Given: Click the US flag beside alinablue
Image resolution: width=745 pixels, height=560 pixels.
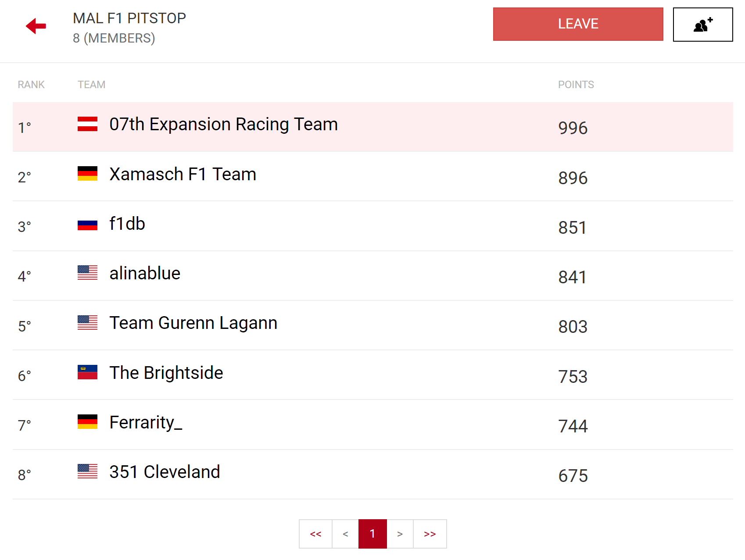Looking at the screenshot, I should pos(87,273).
